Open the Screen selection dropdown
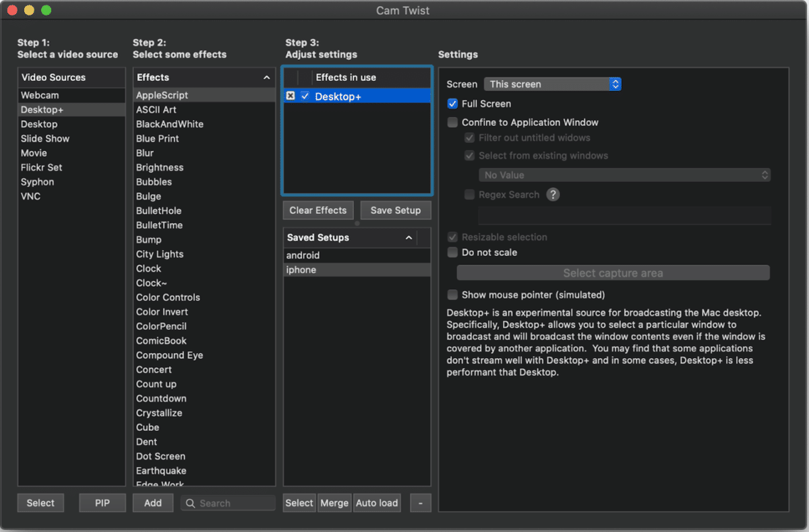This screenshot has width=809, height=532. (x=552, y=84)
